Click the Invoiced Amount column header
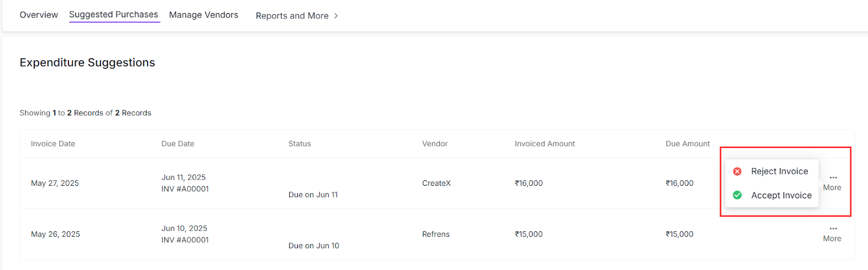 pos(545,144)
